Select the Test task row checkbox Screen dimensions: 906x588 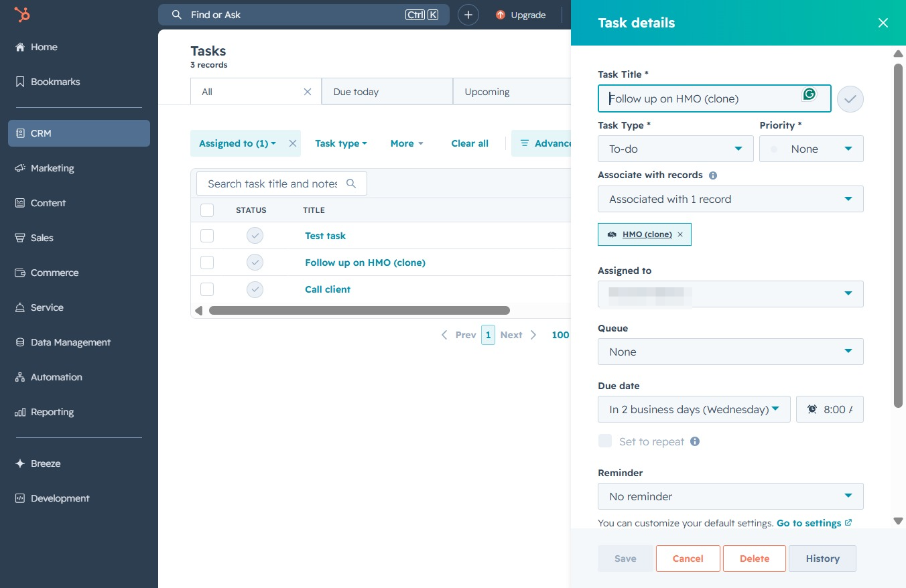[207, 236]
